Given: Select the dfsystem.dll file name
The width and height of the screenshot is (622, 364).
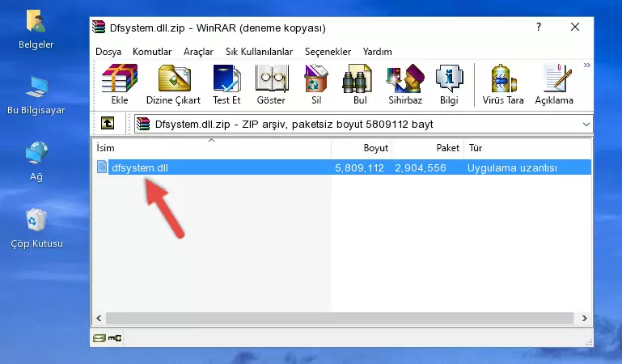Looking at the screenshot, I should [x=140, y=167].
